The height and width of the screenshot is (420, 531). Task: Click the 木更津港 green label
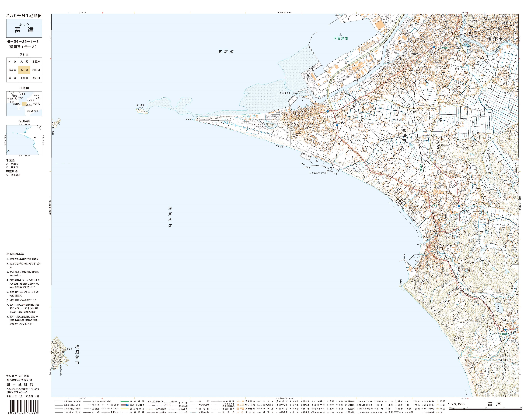coord(341,39)
